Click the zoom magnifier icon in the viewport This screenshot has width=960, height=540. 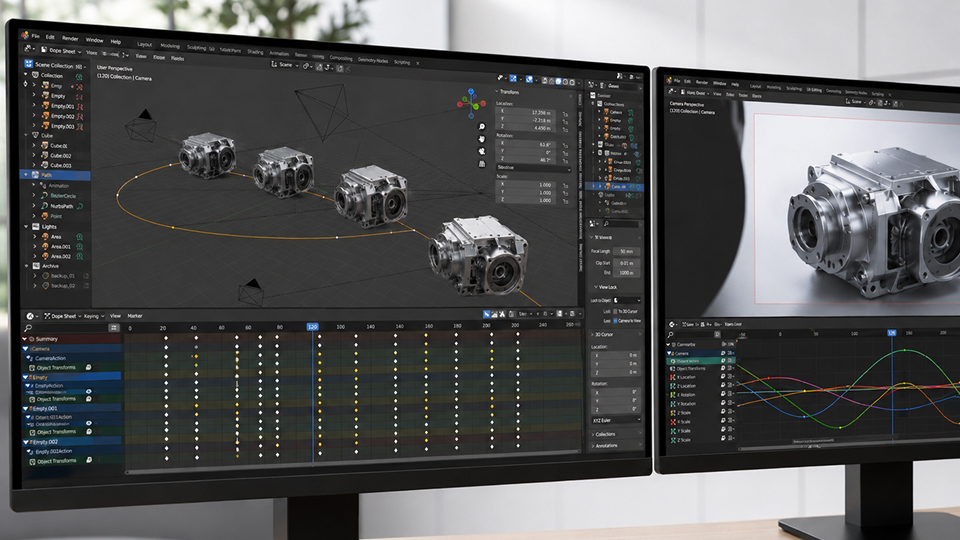tap(482, 127)
